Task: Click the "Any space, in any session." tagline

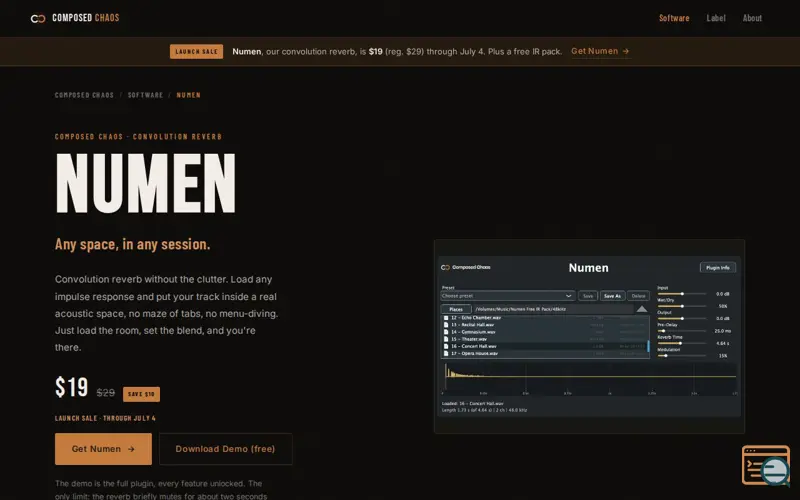Action: coord(133,244)
